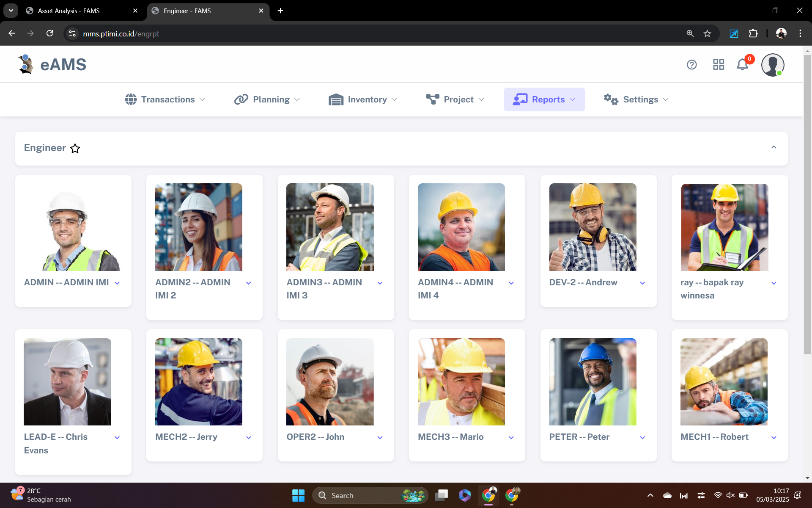The height and width of the screenshot is (508, 812).
Task: Toggle the Engineer favorite star
Action: click(75, 149)
